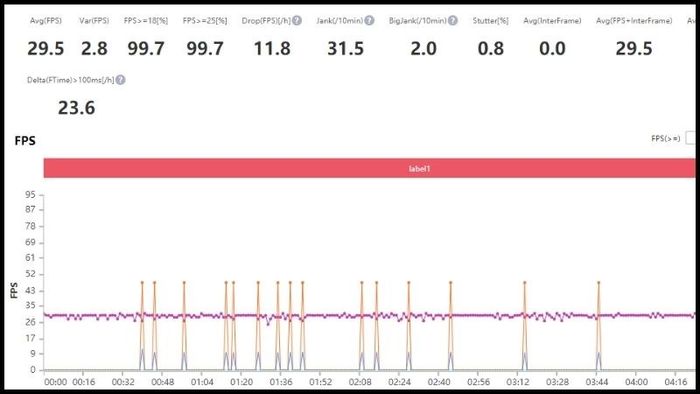
Task: Click the FPS chart title
Action: click(25, 141)
